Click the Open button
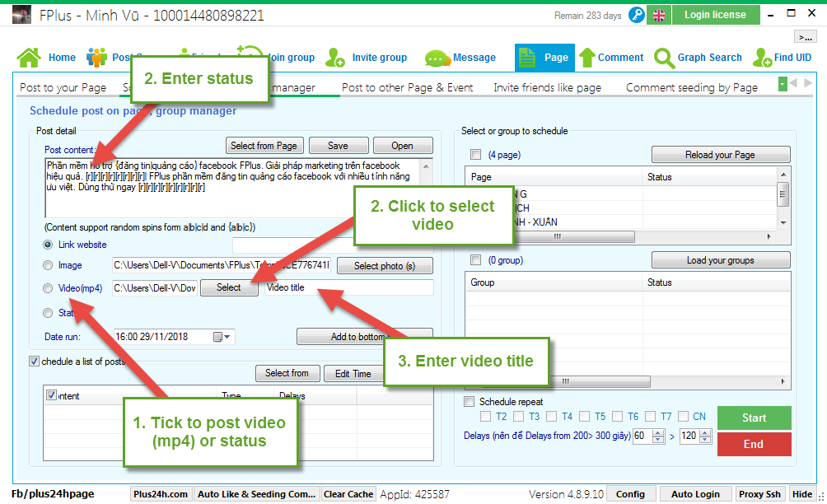Viewport: 827px width, 504px height. point(403,146)
